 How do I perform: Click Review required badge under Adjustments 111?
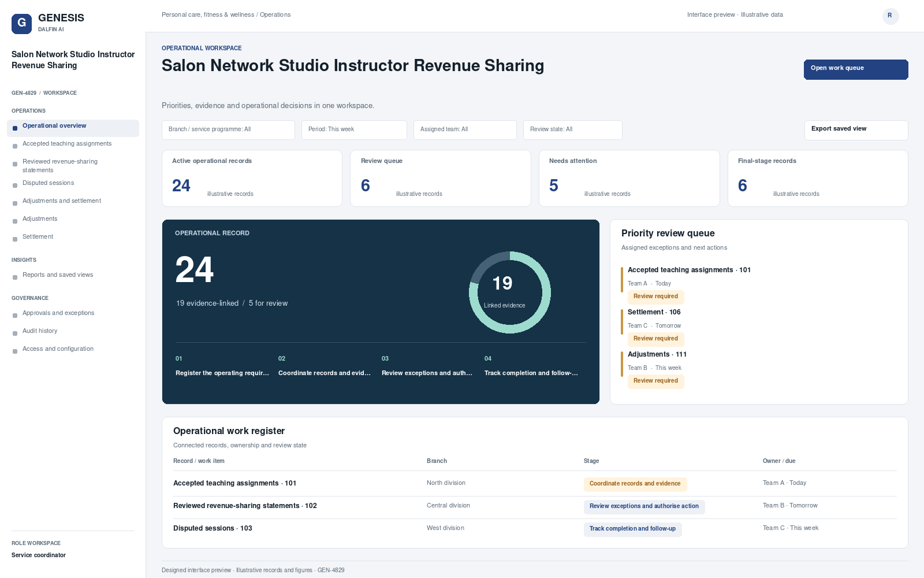[x=655, y=381]
